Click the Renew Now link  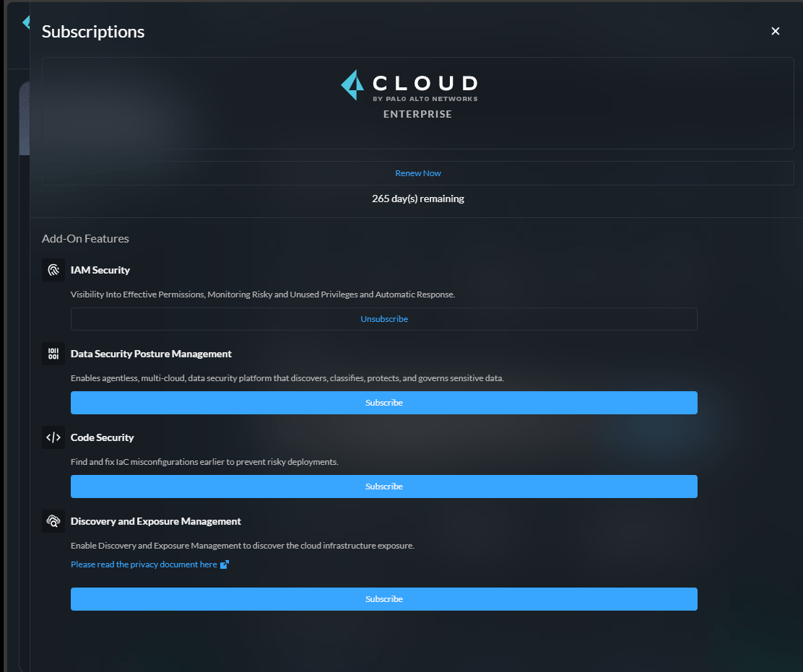point(418,173)
